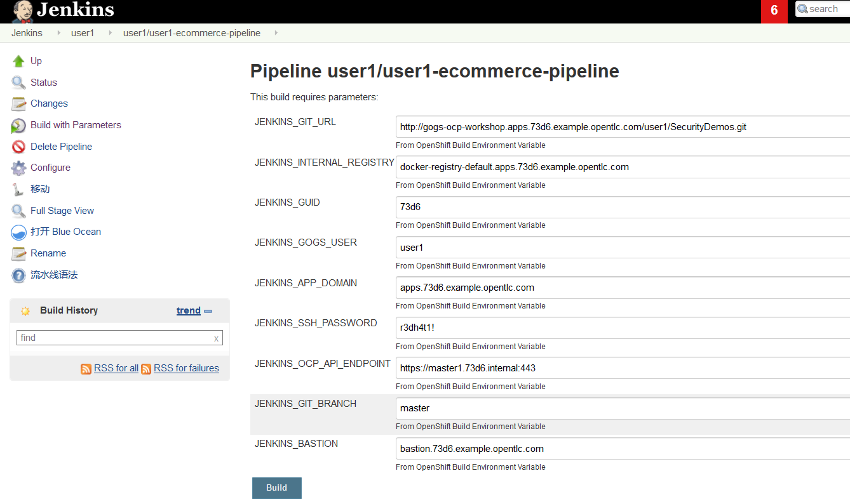The width and height of the screenshot is (850, 504).
Task: Click the Pipeline user1/user1-ecommerce-pipeline heading
Action: [435, 71]
